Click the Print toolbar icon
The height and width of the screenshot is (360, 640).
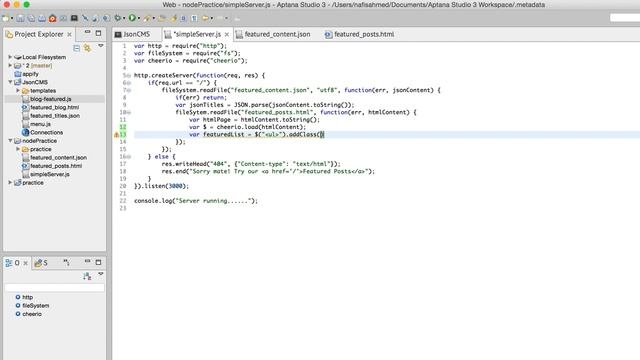[42, 18]
